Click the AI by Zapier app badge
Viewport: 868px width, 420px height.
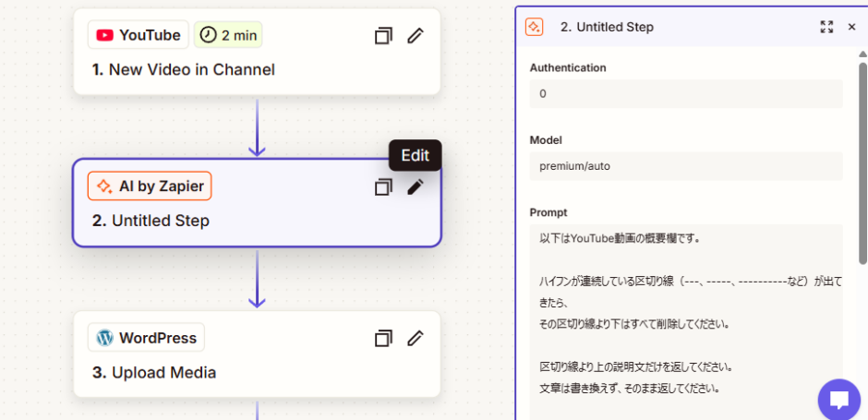click(150, 186)
